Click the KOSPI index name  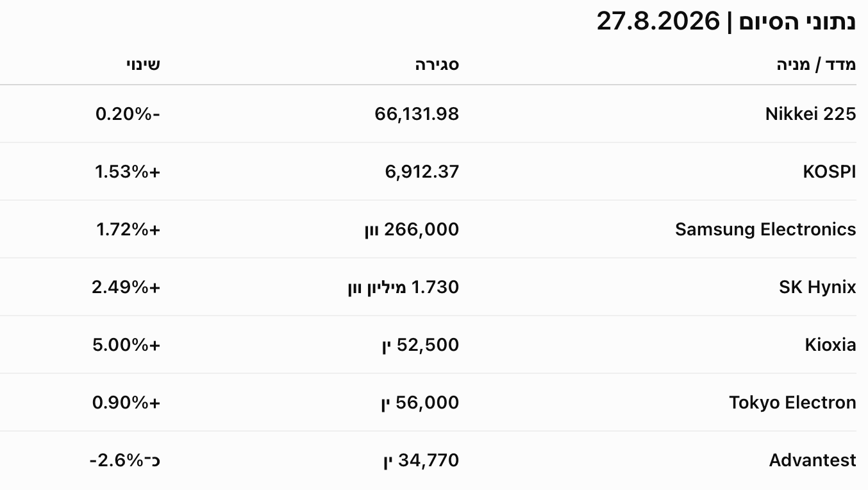[x=829, y=171]
